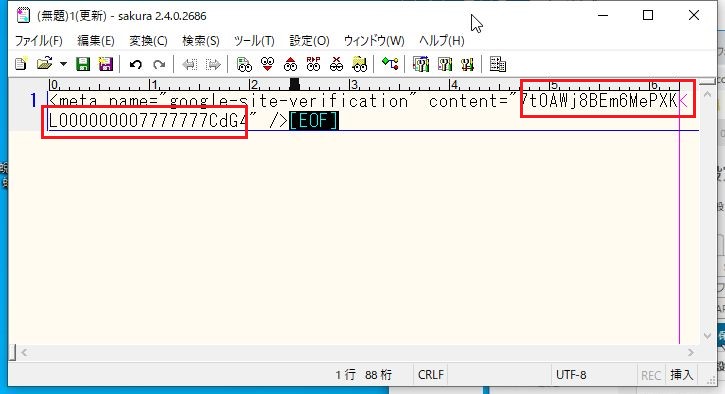The height and width of the screenshot is (394, 725).
Task: Click the Save As purple floppy icon
Action: 106,64
